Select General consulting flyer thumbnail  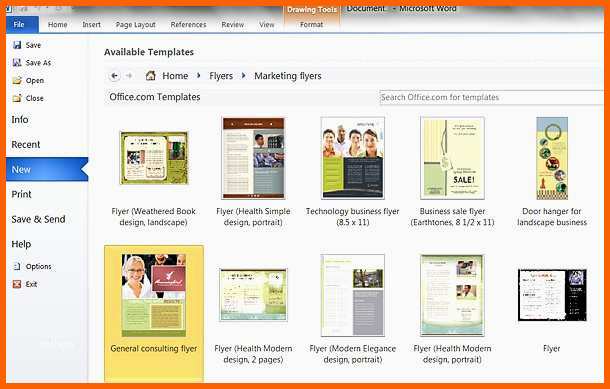click(154, 295)
